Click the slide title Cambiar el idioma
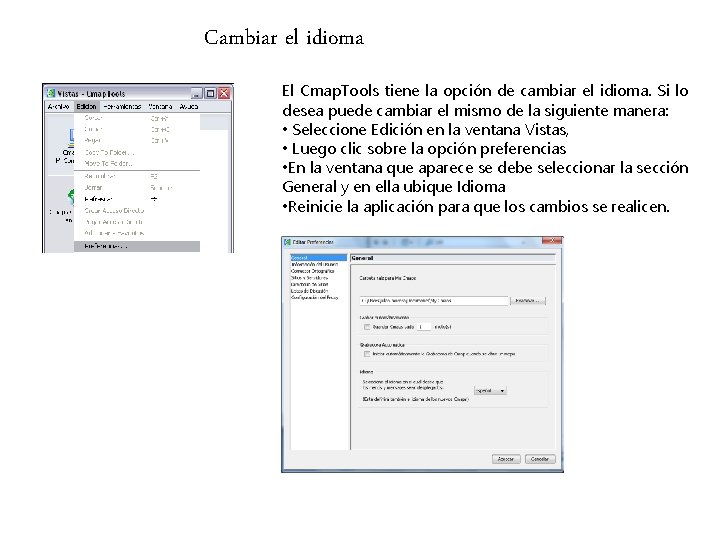This screenshot has width=720, height=540. click(284, 37)
